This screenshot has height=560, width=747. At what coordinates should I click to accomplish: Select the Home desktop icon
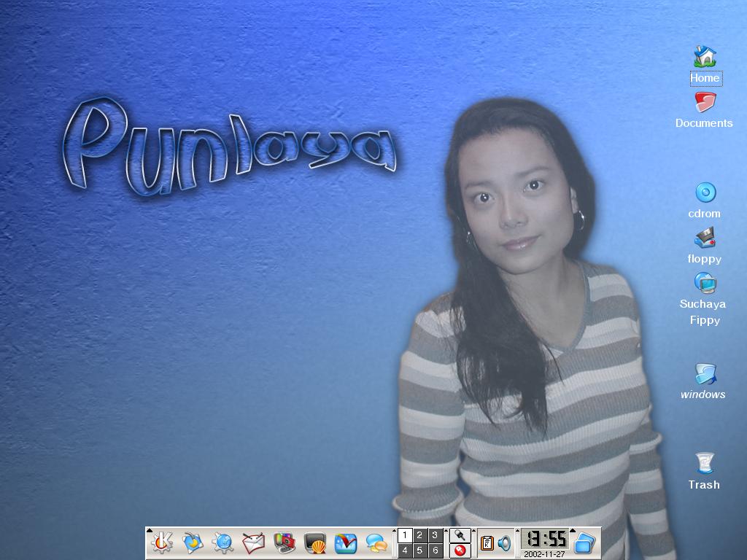point(705,57)
